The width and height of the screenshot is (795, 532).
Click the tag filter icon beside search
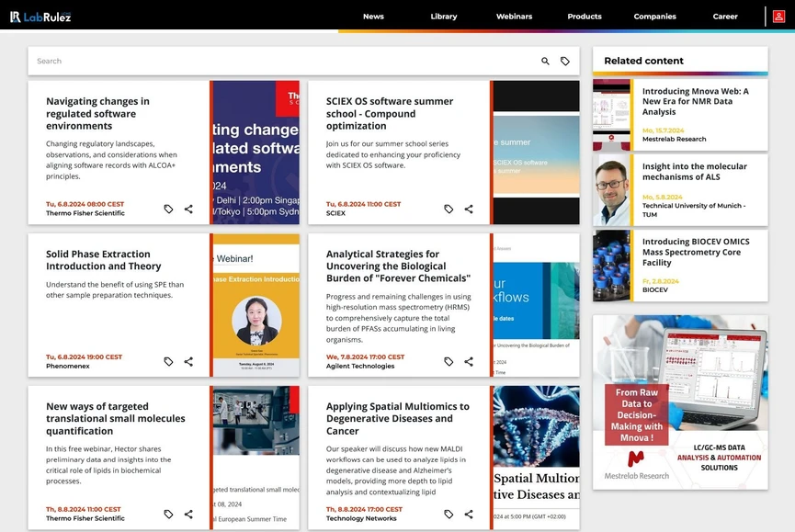(565, 61)
